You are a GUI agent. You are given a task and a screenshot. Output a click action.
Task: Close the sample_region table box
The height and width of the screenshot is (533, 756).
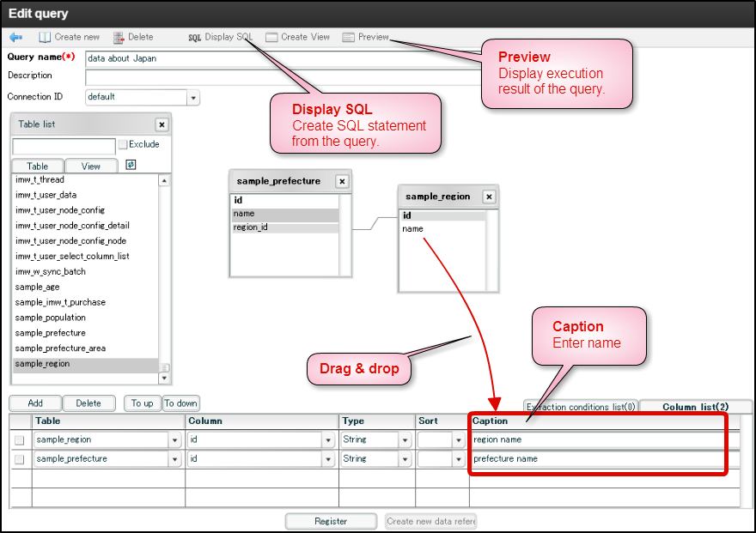click(x=489, y=197)
